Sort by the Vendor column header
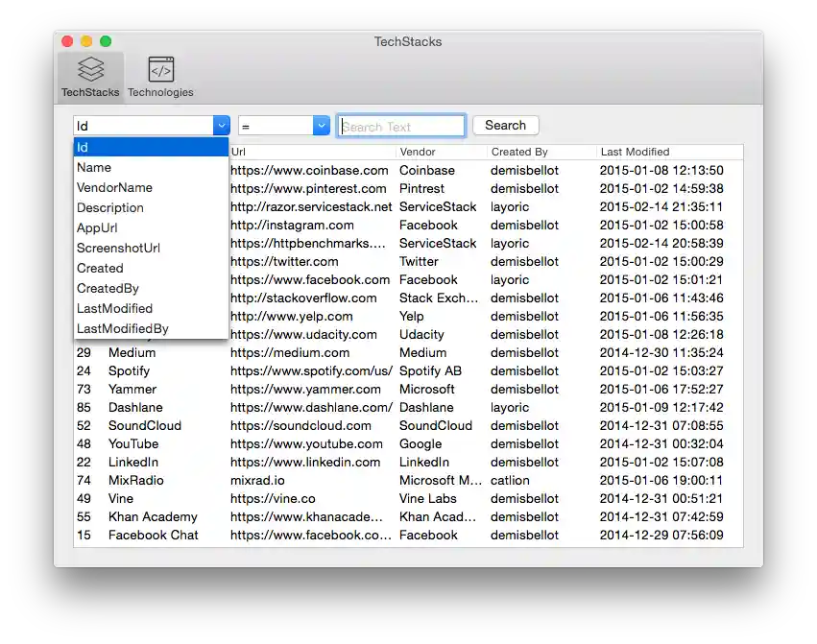The width and height of the screenshot is (817, 644). tap(420, 152)
